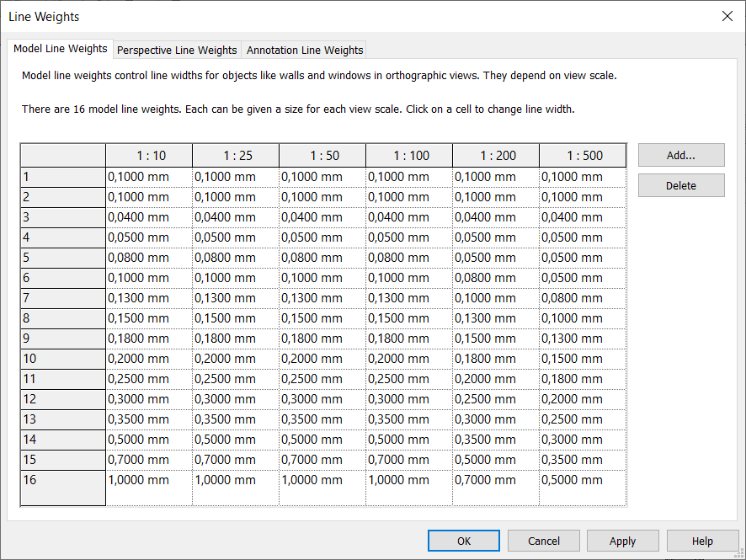Edit line weight 1 at scale 1 : 10

click(x=148, y=177)
